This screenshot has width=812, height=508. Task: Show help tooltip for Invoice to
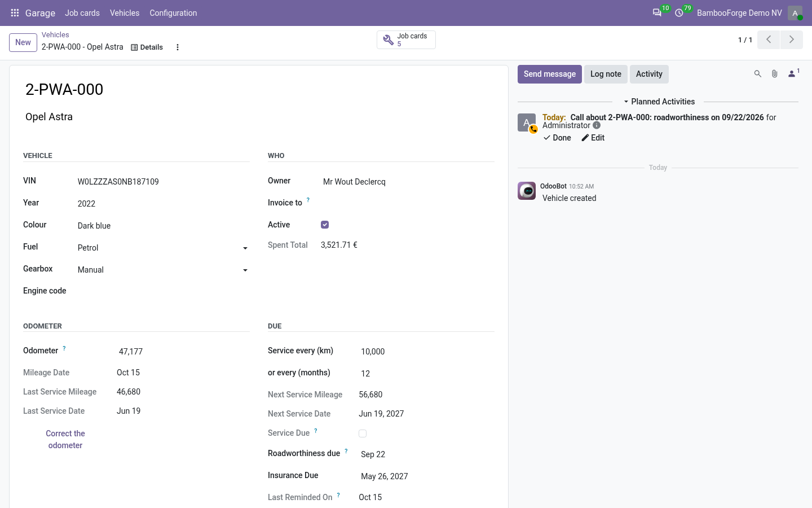pyautogui.click(x=308, y=200)
